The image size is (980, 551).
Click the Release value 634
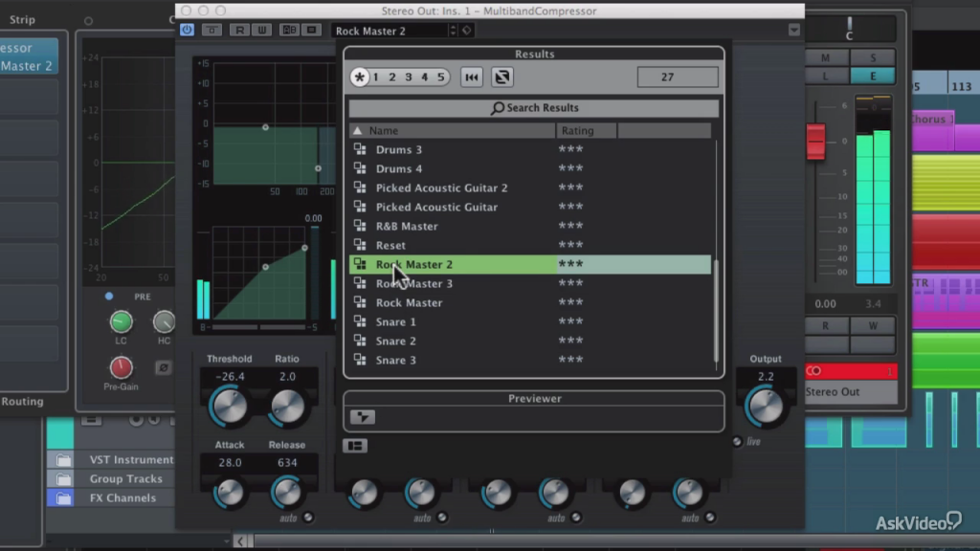(287, 463)
